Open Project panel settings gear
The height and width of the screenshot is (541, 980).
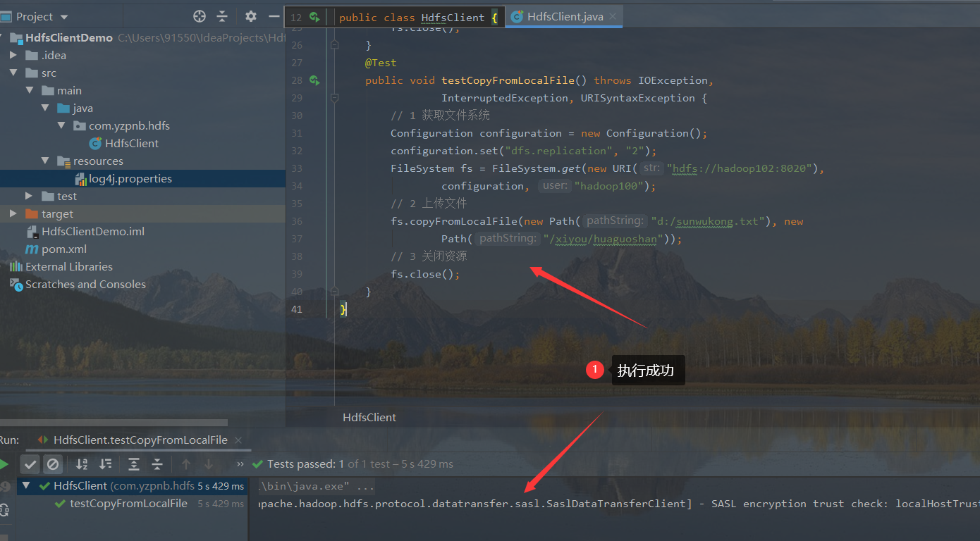251,16
